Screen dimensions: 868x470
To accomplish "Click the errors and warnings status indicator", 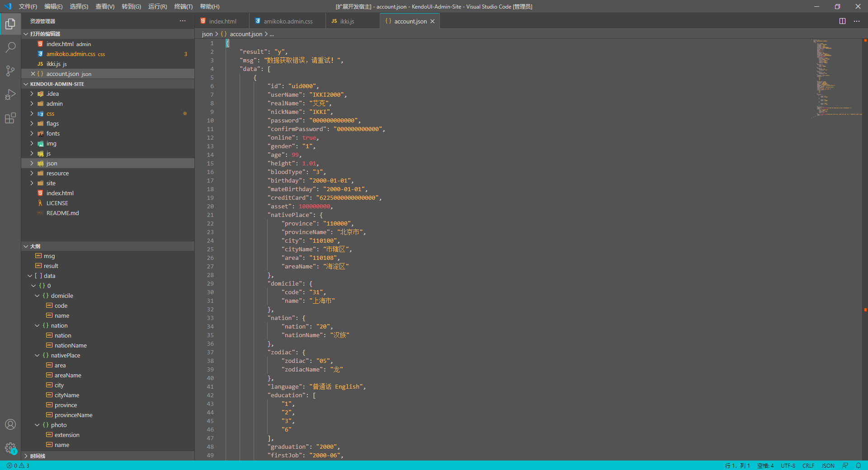I will (18, 465).
